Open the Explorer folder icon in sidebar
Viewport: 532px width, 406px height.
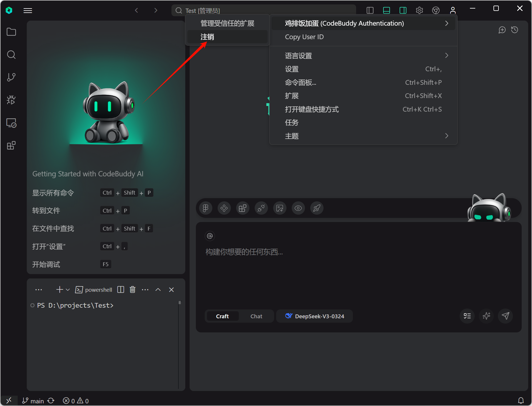(x=11, y=32)
